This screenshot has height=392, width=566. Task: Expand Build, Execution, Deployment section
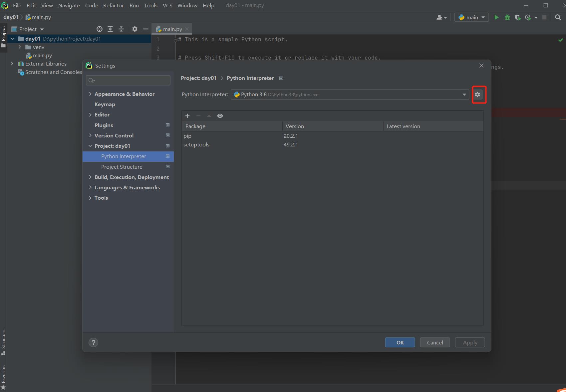coord(90,177)
